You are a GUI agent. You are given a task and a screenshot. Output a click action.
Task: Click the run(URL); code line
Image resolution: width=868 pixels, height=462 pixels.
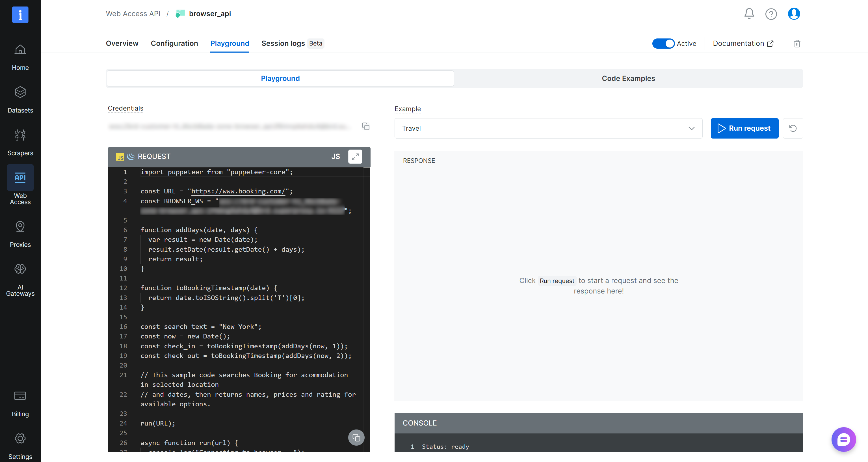click(158, 423)
